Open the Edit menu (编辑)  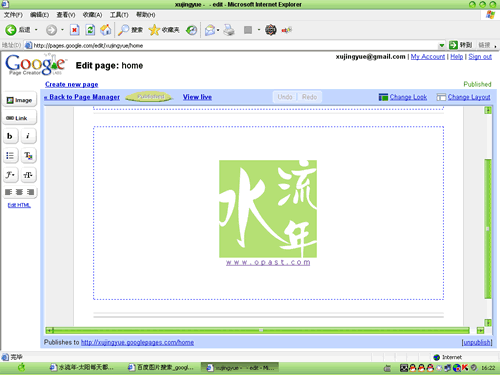tap(39, 15)
